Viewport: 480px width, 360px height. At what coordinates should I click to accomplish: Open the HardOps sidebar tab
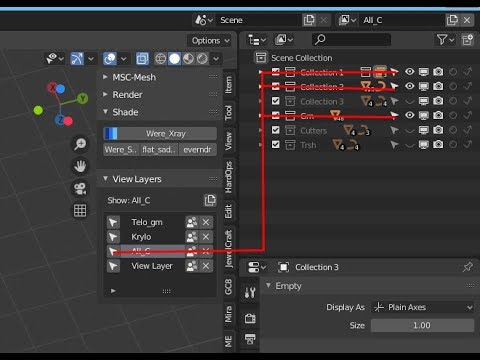(228, 177)
